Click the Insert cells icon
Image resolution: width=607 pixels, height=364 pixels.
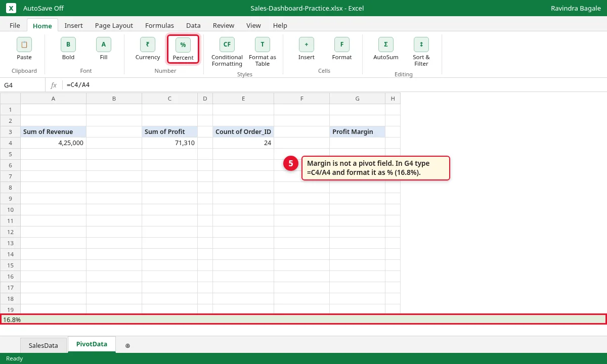click(307, 44)
